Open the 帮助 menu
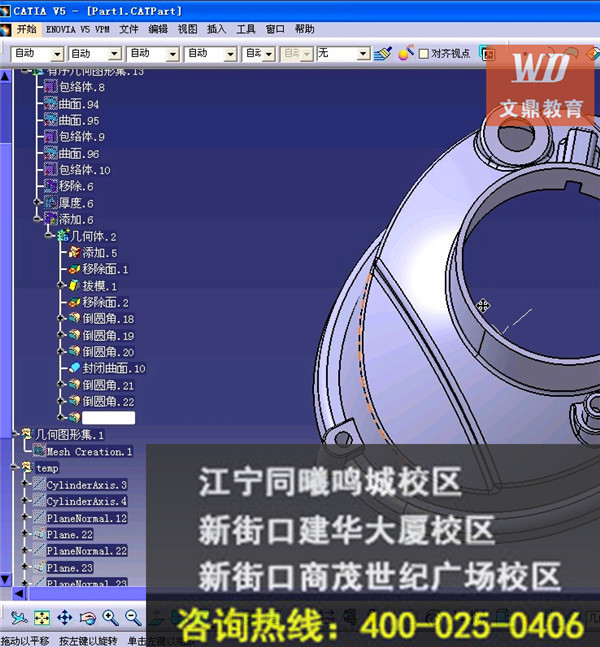Image resolution: width=600 pixels, height=647 pixels. pos(305,29)
